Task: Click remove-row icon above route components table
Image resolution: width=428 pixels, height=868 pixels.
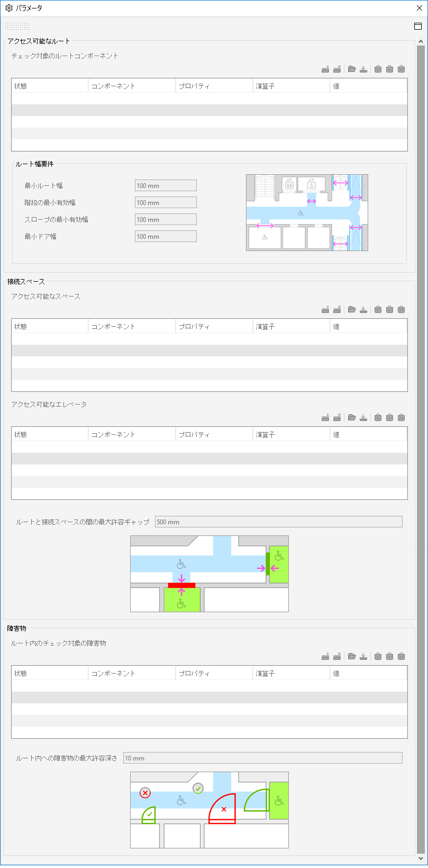Action: 337,69
